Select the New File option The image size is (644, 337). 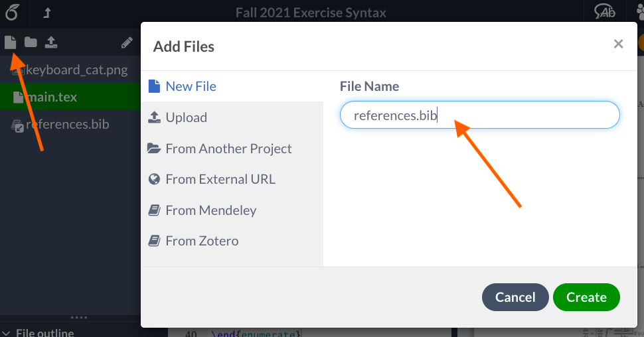pos(190,86)
